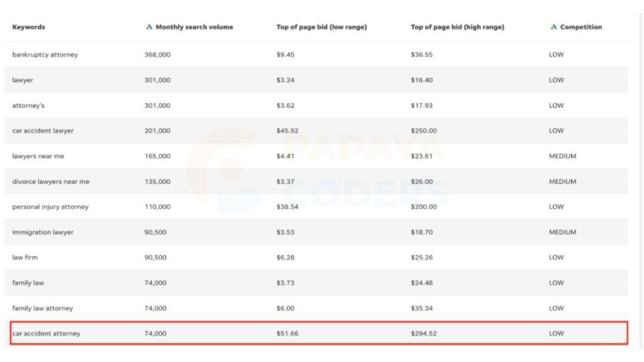Click MEDIUM competition for immigration lawyer
Viewport: 644px width, 362px height.
tap(563, 233)
